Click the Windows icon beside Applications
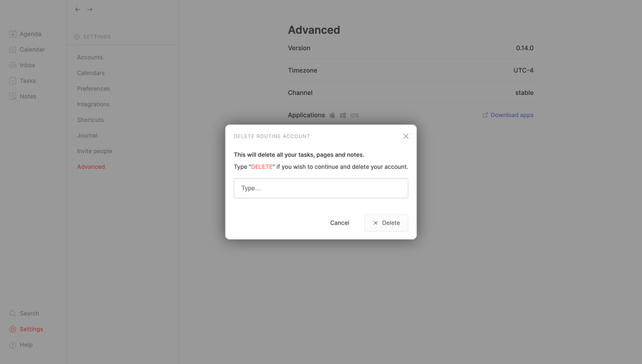The width and height of the screenshot is (642, 364). point(342,115)
